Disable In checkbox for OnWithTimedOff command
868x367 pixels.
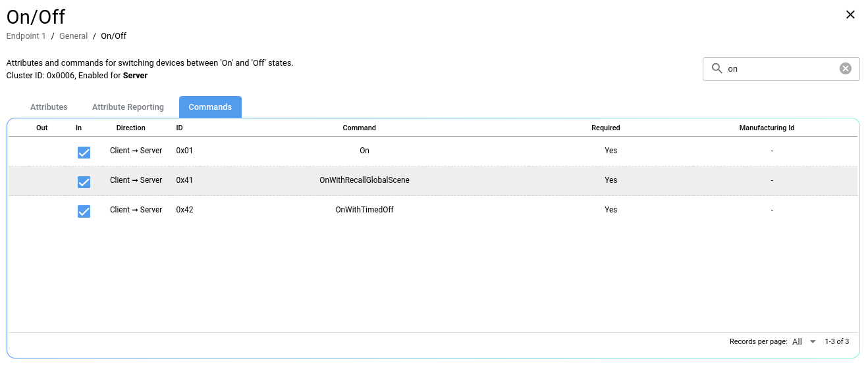tap(84, 211)
